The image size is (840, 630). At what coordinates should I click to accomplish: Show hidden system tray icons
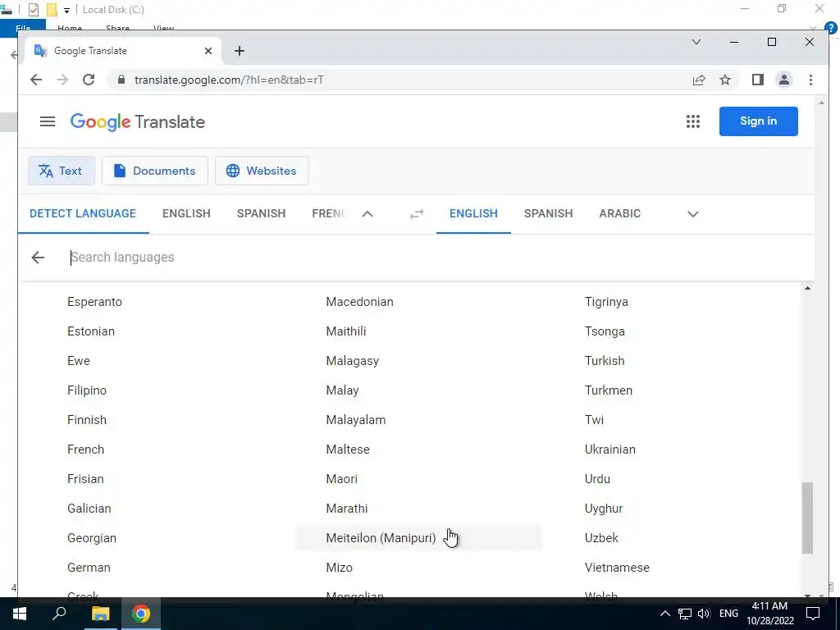[664, 614]
